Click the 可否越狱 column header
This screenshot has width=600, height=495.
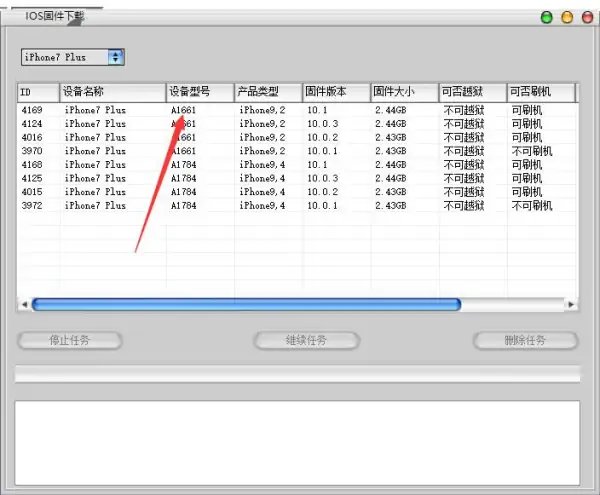pos(473,92)
